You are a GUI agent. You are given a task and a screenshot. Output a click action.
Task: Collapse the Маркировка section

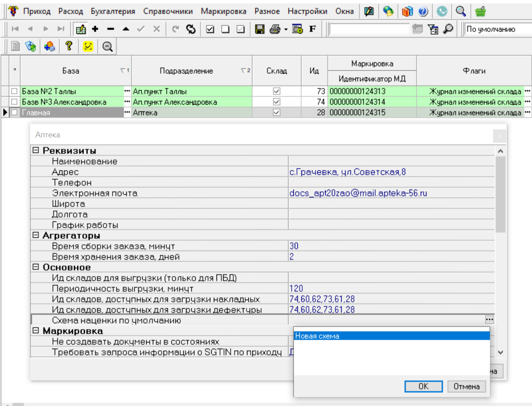36,331
